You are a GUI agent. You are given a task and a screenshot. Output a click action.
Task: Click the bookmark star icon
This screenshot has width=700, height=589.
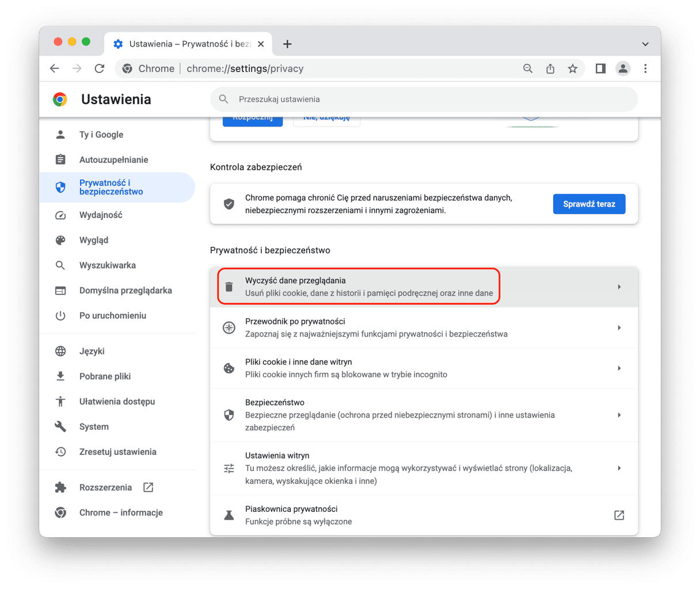572,68
